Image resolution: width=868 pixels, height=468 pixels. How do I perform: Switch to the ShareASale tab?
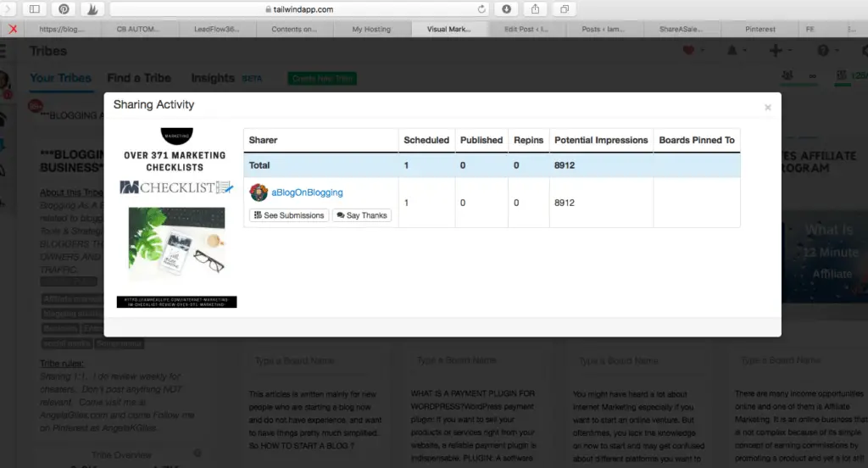tap(682, 29)
